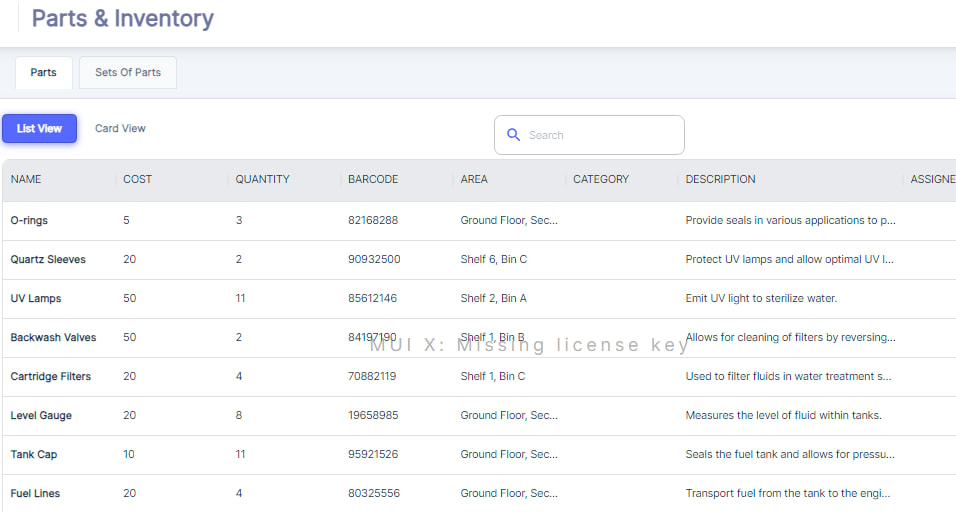Select the List View button
The image size is (956, 512).
(x=39, y=129)
